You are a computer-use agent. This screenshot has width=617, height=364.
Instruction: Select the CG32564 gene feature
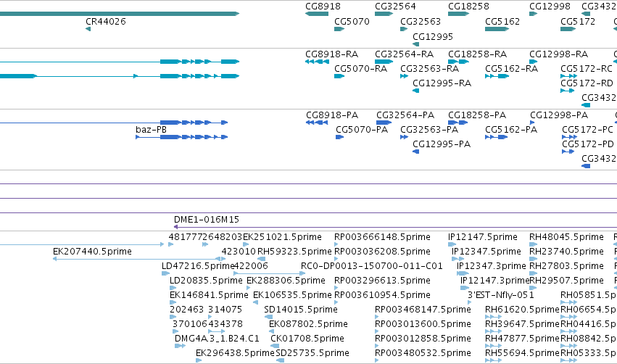coord(384,14)
